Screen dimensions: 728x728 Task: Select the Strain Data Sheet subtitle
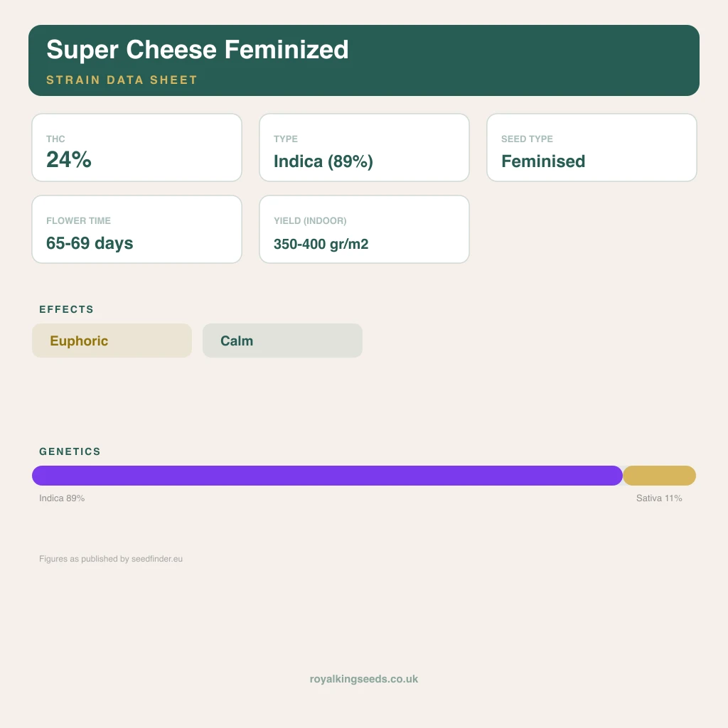122,80
